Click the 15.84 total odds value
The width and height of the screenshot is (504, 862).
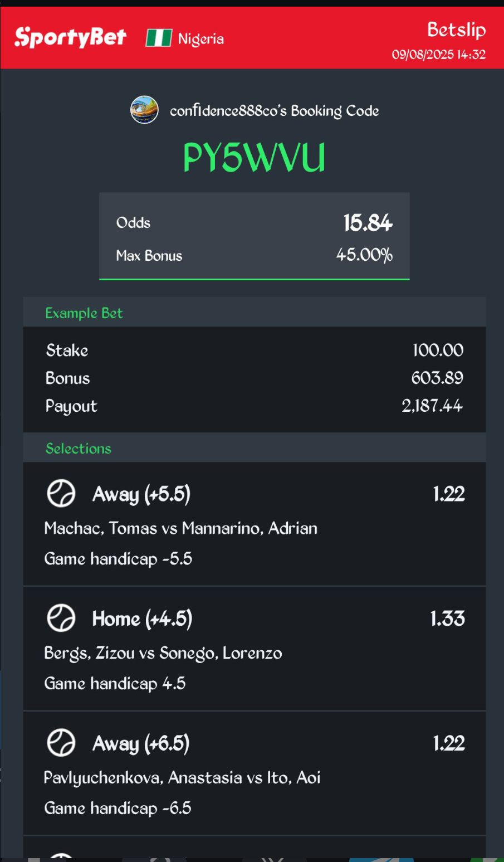click(x=368, y=223)
